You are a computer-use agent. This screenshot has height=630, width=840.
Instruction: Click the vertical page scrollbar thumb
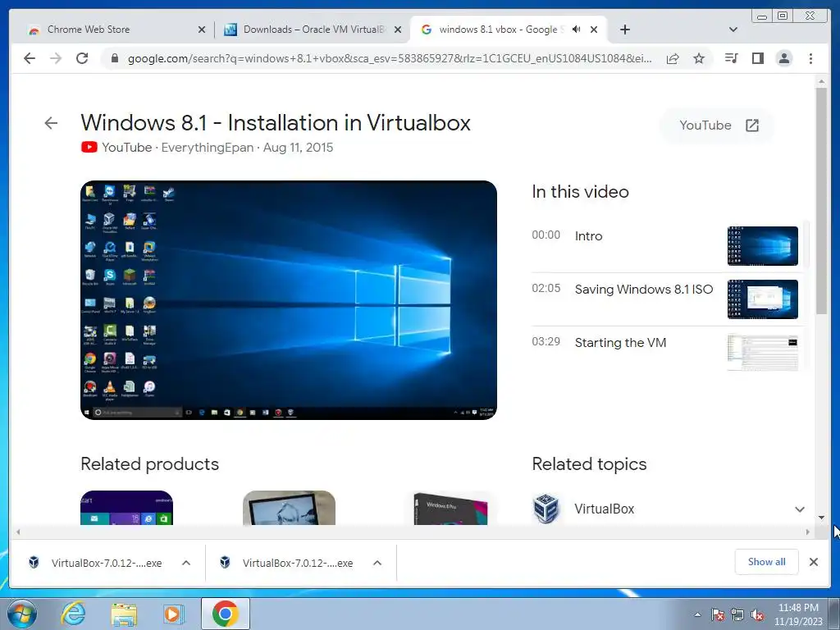coord(821,201)
